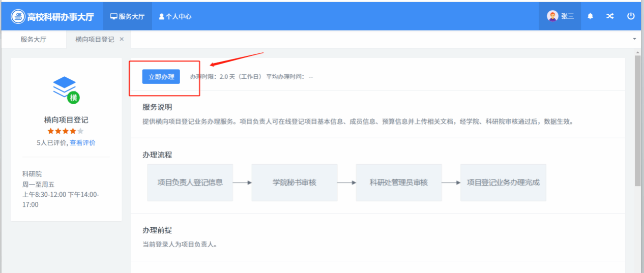This screenshot has height=273, width=644.
Task: Open 个人中心 via its person icon
Action: point(162,16)
